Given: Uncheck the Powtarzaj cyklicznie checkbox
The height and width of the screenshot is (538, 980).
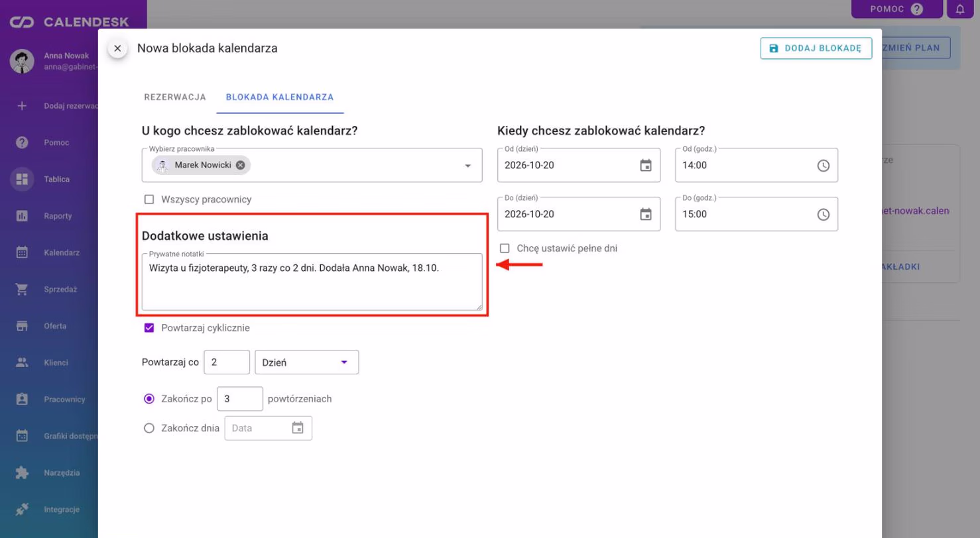Looking at the screenshot, I should click(x=149, y=328).
